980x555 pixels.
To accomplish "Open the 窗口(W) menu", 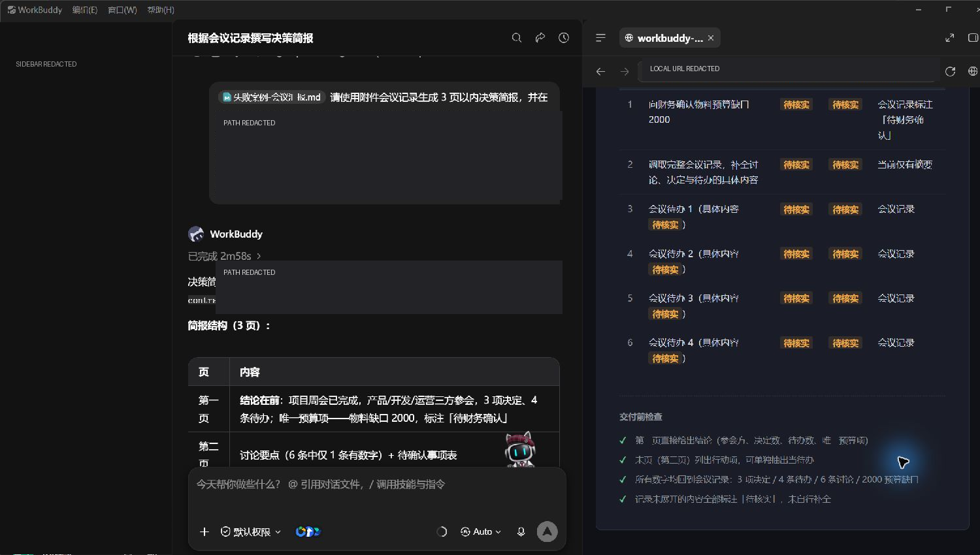I will tap(122, 10).
